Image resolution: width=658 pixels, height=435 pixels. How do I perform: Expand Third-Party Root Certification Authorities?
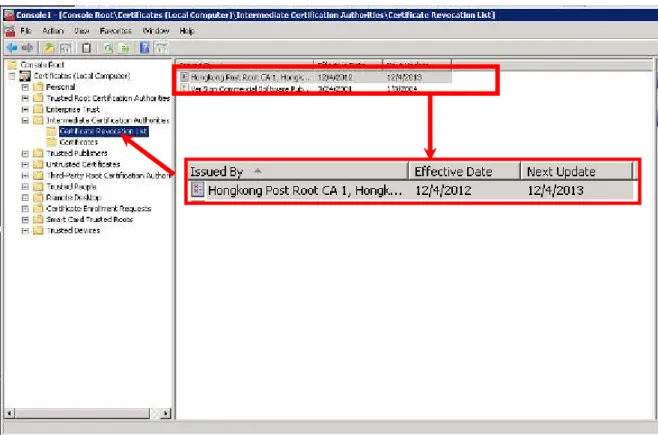(x=25, y=175)
